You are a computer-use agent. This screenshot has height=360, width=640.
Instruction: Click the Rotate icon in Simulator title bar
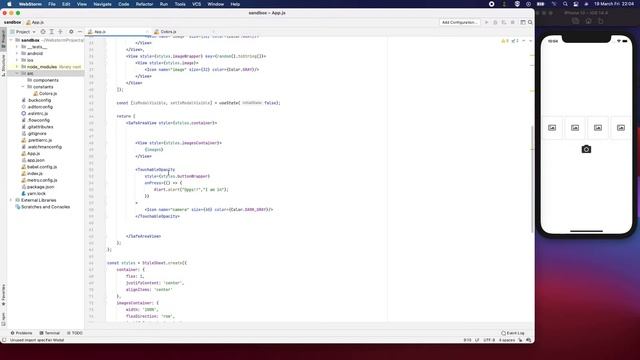[x=601, y=21]
